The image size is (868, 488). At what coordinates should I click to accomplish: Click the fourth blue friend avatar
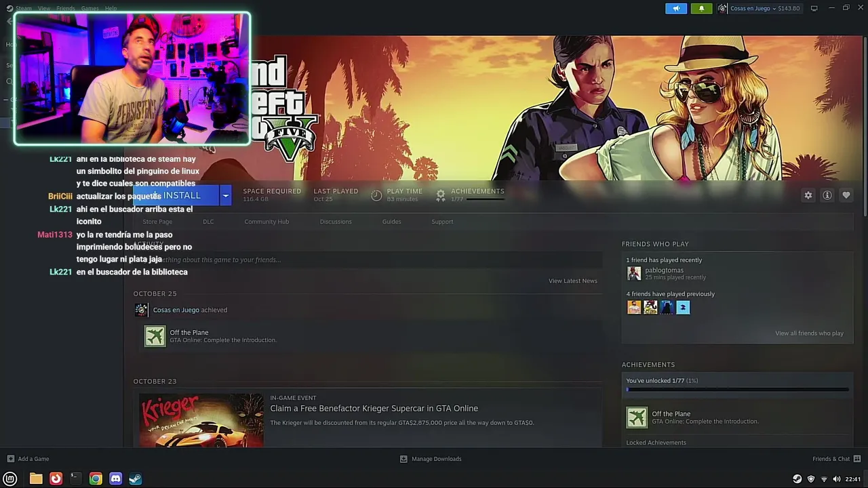(x=683, y=308)
